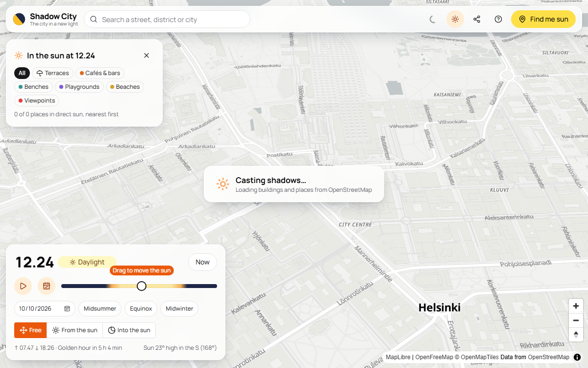The height and width of the screenshot is (368, 588).
Task: Open the help question mark icon
Action: click(x=498, y=20)
